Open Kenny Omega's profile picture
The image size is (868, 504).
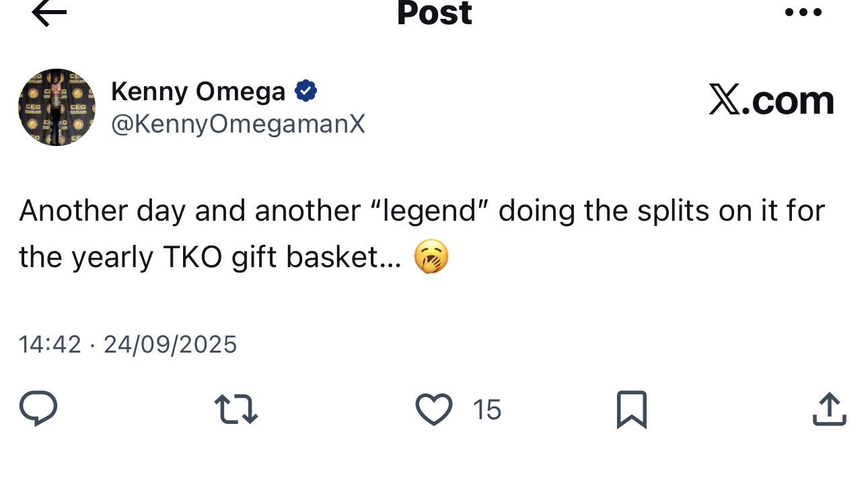pyautogui.click(x=57, y=107)
